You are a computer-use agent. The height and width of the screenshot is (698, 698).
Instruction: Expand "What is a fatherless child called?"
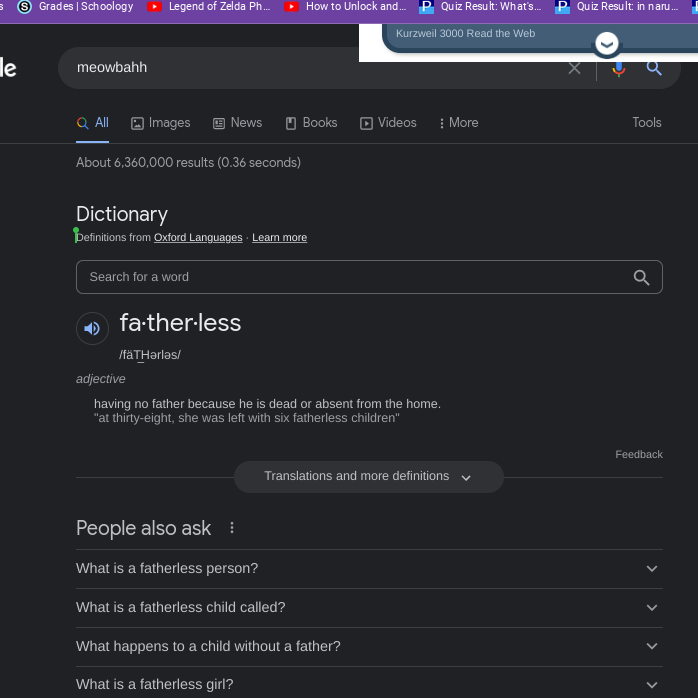368,607
